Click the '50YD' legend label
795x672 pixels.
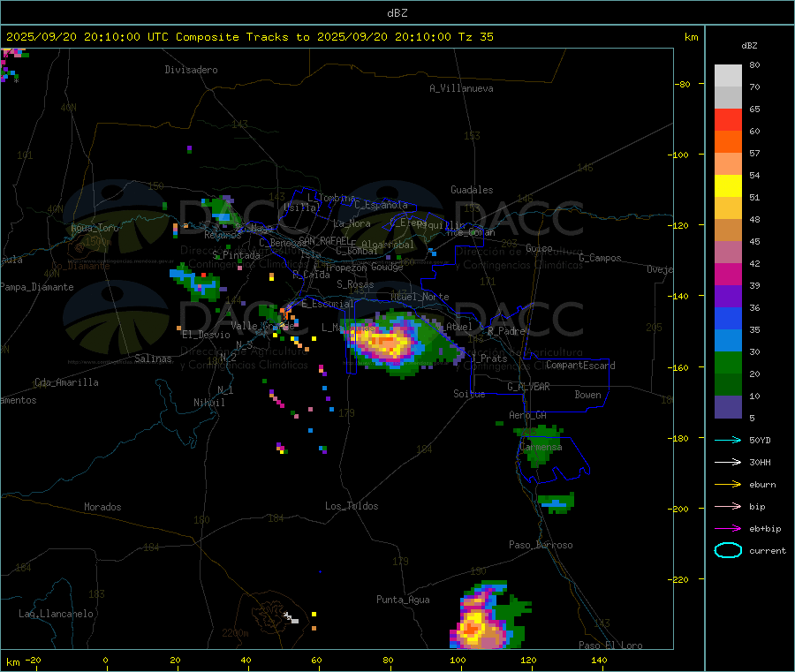point(760,440)
